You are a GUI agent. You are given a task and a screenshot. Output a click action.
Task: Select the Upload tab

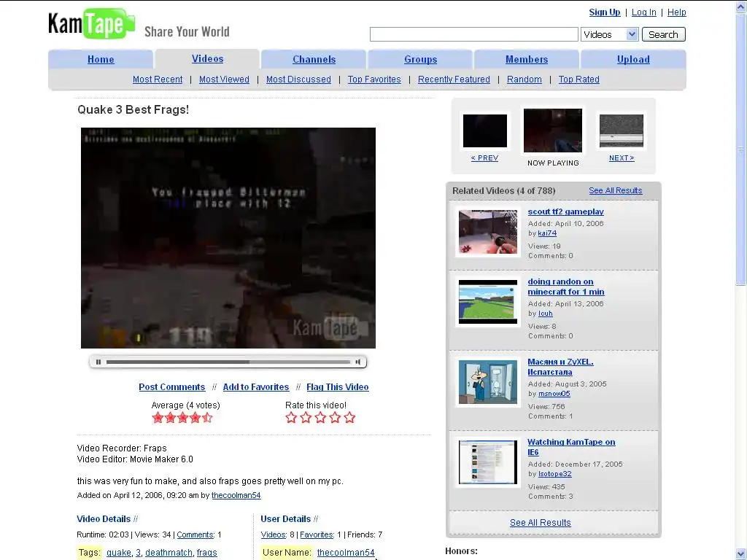633,60
